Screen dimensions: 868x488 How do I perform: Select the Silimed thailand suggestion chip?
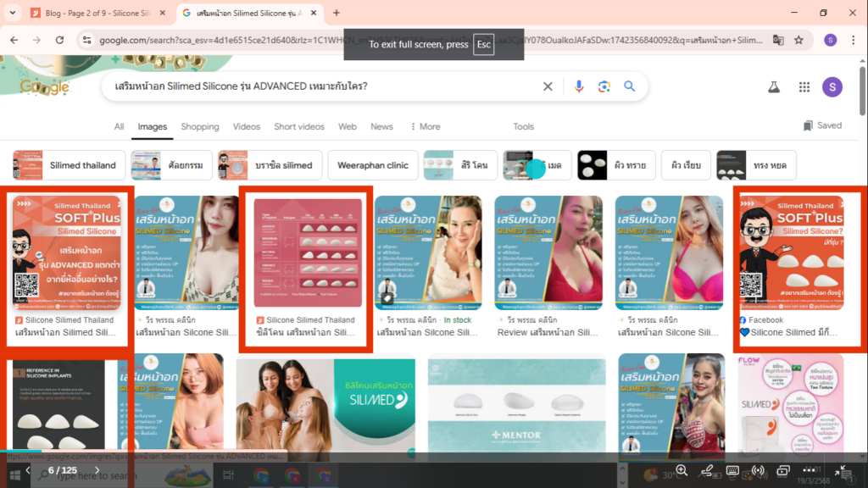tap(70, 165)
